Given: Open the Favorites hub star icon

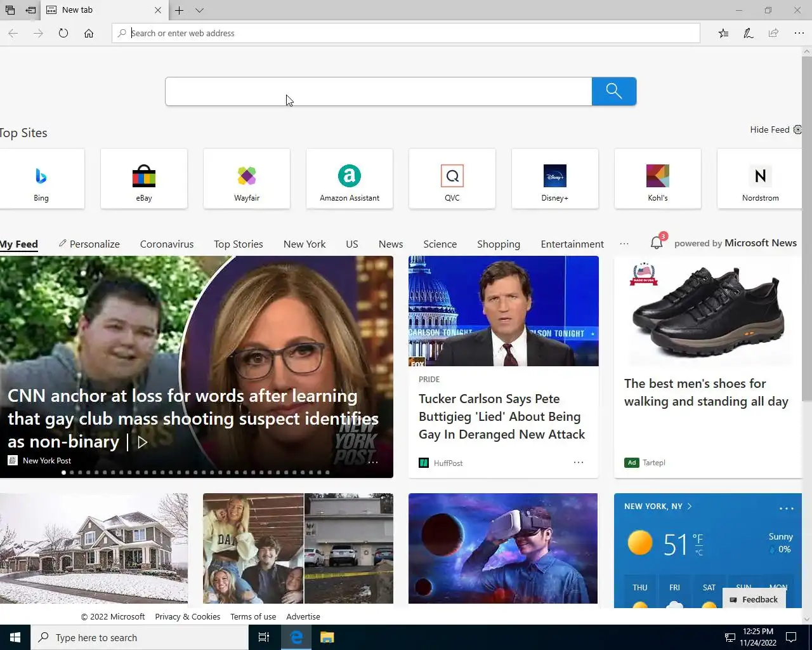Looking at the screenshot, I should coord(723,33).
